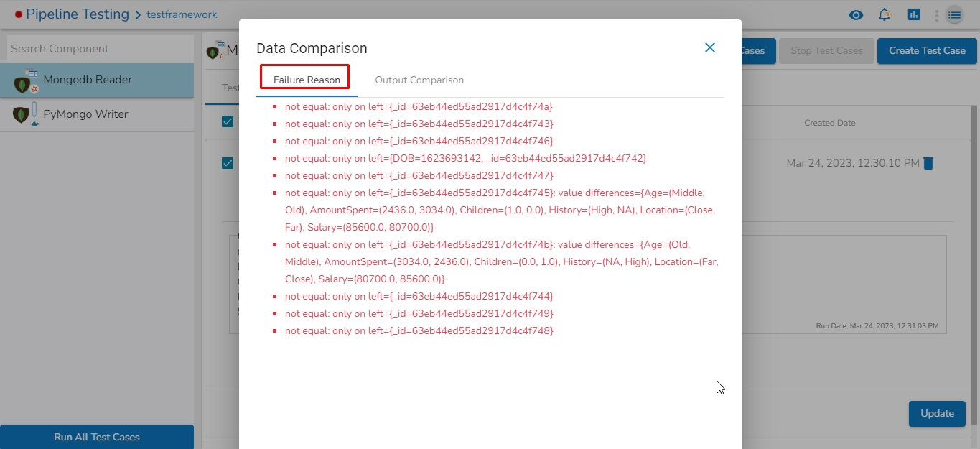The height and width of the screenshot is (449, 980).
Task: Click the bar chart icon in header
Action: [x=913, y=14]
